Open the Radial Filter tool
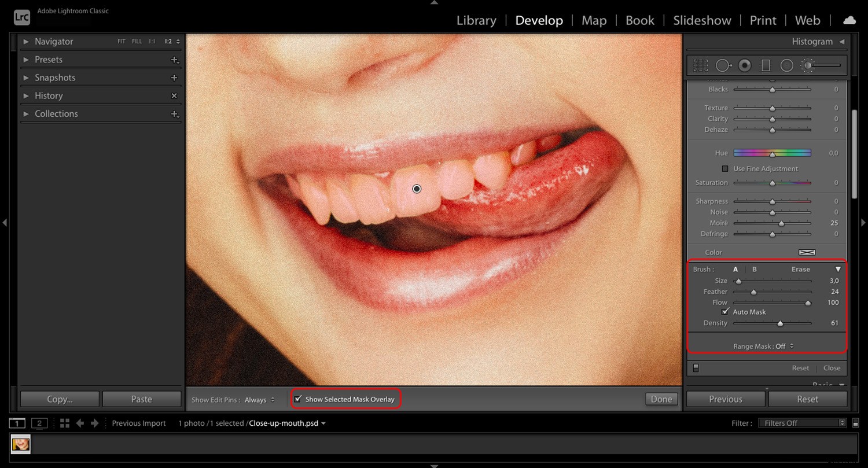868x468 pixels. 786,65
